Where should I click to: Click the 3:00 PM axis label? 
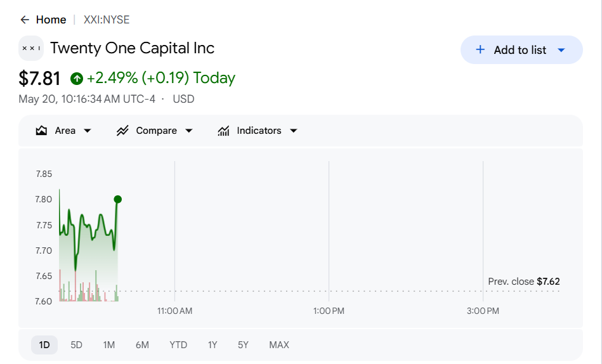pyautogui.click(x=483, y=311)
